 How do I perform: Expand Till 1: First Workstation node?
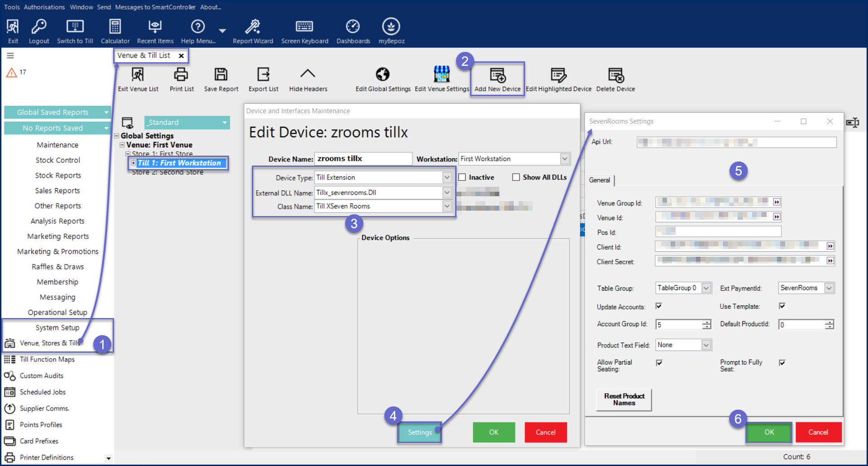point(133,163)
